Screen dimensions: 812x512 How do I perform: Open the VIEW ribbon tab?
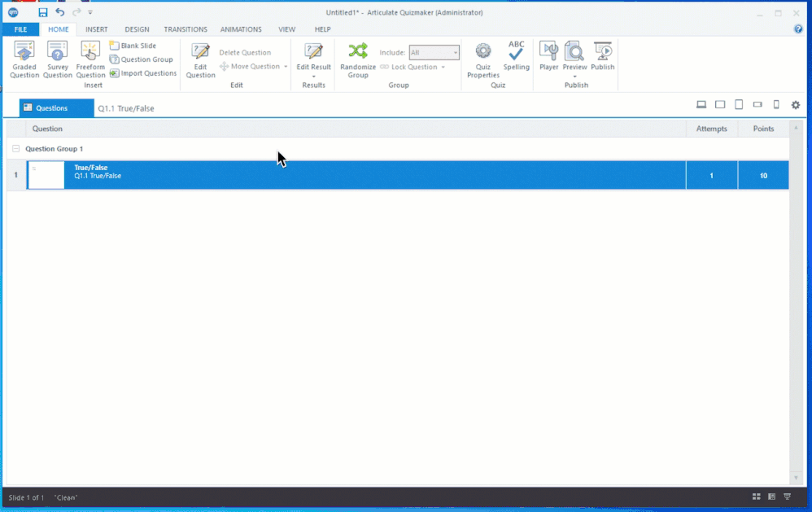pos(286,29)
